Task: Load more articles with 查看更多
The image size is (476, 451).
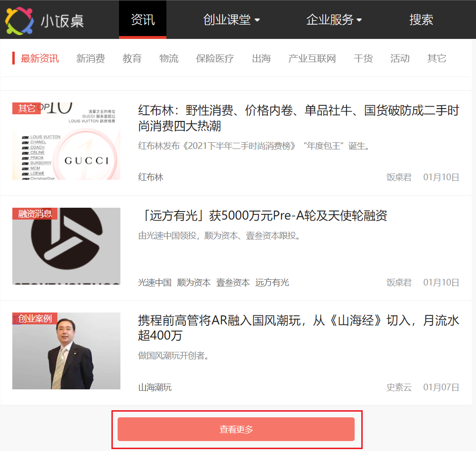Action: pos(236,429)
